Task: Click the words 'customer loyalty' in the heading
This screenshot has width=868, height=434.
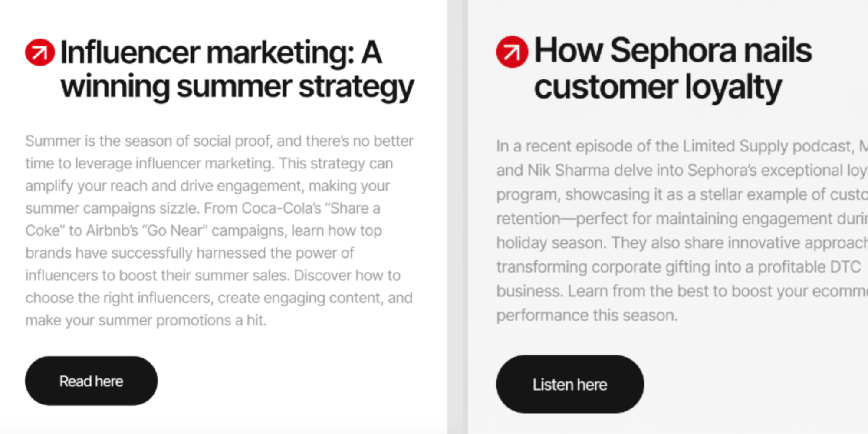Action: (658, 88)
